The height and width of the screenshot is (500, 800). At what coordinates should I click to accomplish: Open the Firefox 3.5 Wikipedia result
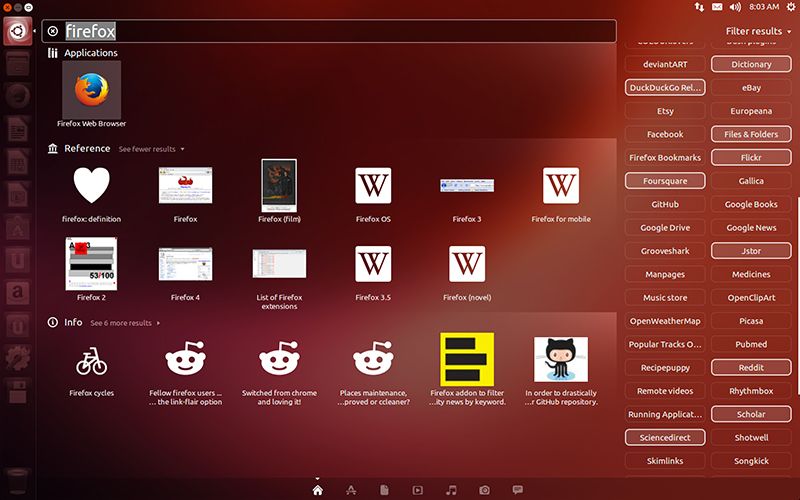coord(373,264)
